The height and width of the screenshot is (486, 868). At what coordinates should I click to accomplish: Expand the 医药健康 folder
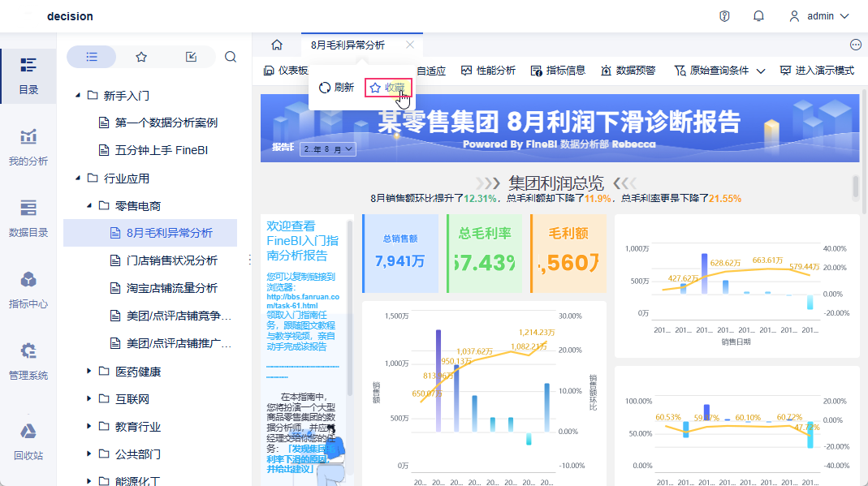pyautogui.click(x=89, y=371)
